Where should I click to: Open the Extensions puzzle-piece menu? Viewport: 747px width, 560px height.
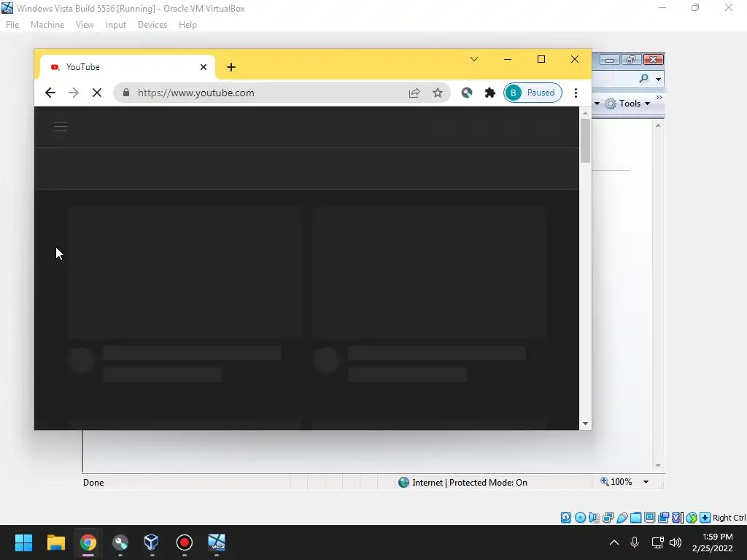tap(489, 93)
